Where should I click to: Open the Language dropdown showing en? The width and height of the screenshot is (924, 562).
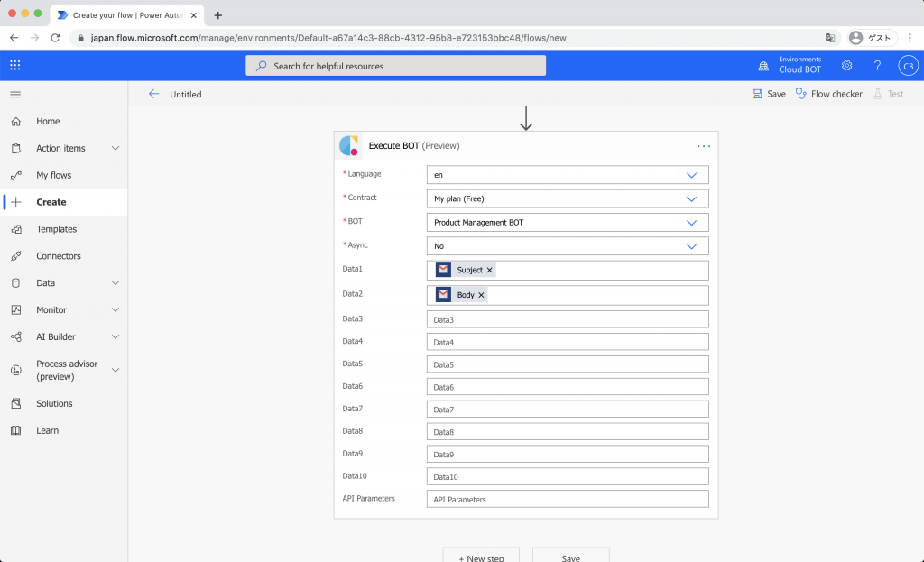[568, 175]
